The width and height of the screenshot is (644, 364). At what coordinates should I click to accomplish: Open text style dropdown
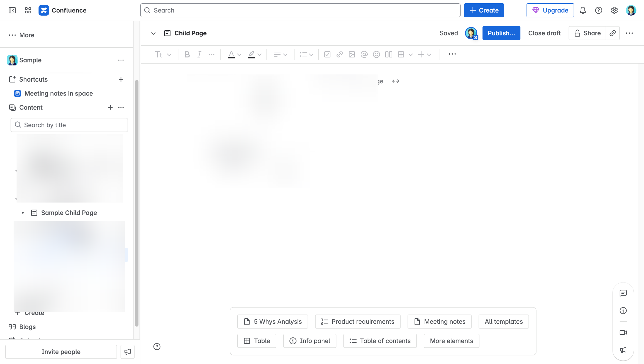[x=163, y=54]
